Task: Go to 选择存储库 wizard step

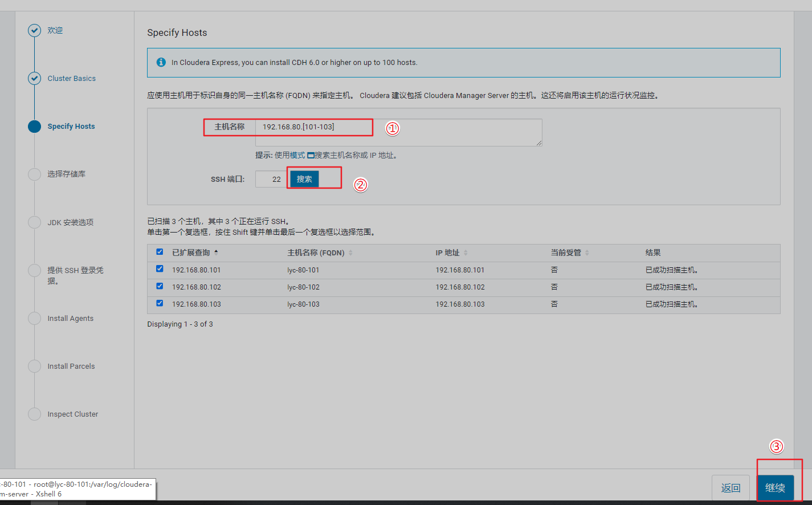Action: point(67,174)
